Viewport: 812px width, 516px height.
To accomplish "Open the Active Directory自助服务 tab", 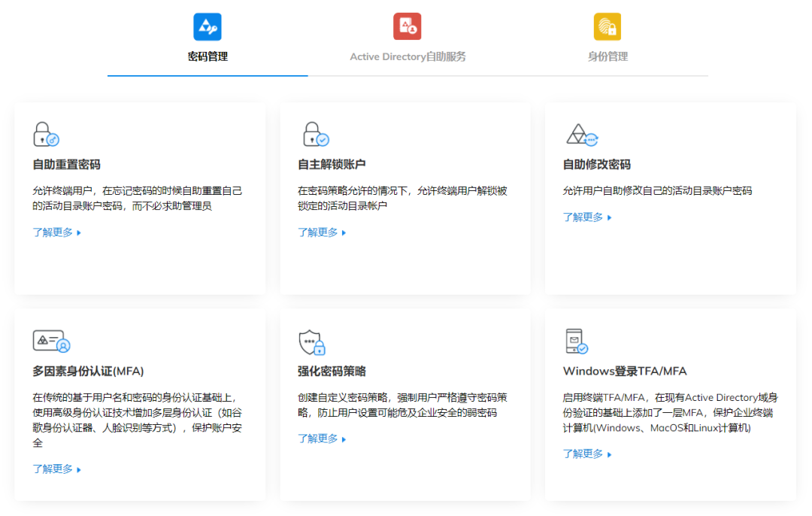I will (408, 56).
